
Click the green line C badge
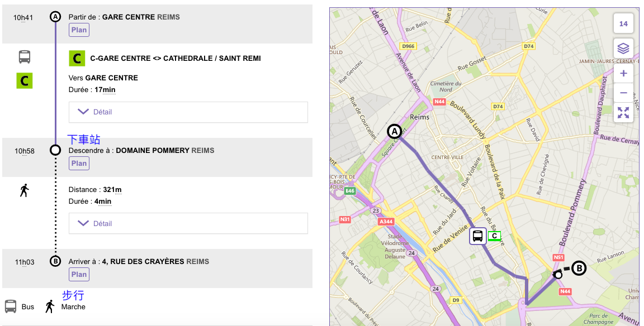pyautogui.click(x=77, y=58)
